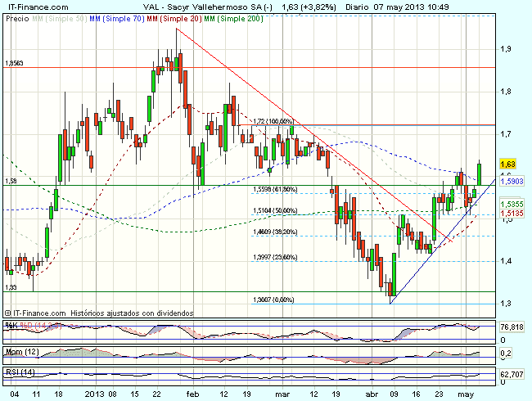Click the 76,818 stochastic value tag

pyautogui.click(x=512, y=327)
